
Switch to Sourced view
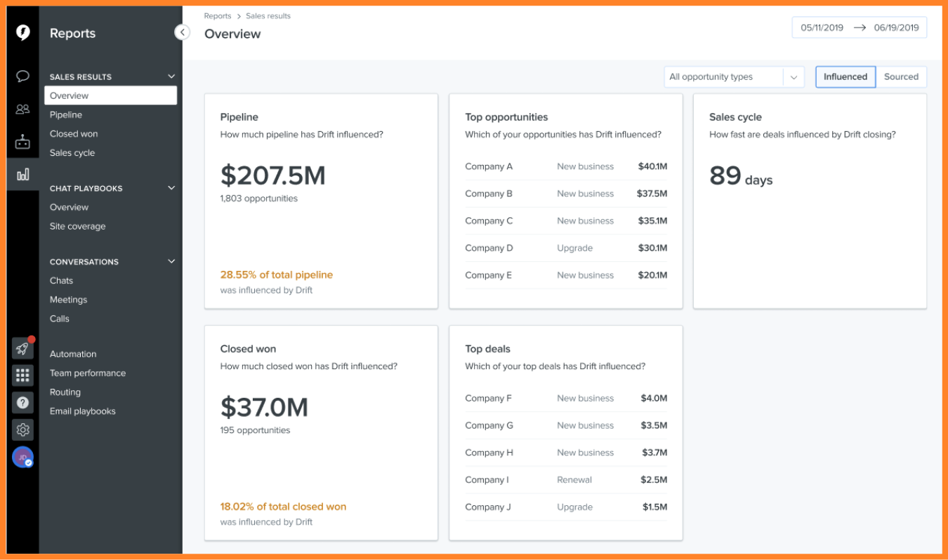(901, 77)
